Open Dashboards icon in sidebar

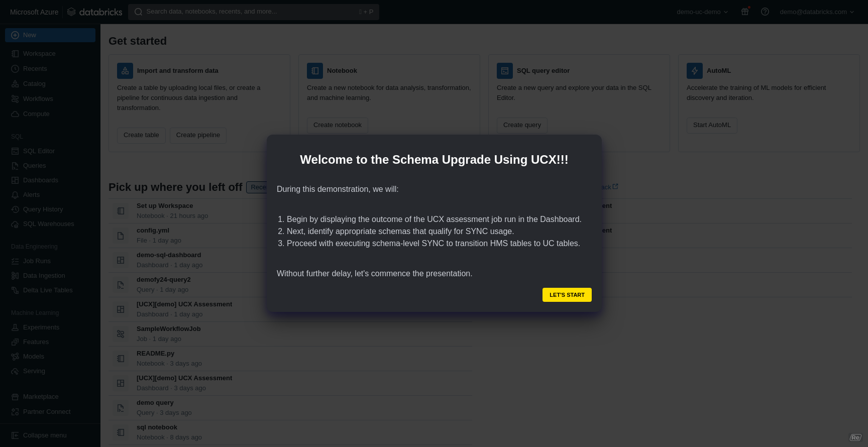(15, 180)
